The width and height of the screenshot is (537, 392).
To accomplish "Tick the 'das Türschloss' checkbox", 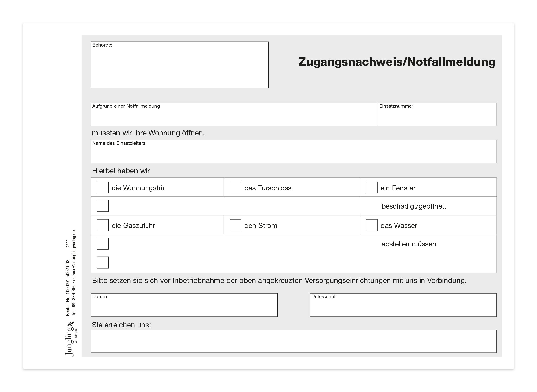I will (235, 188).
